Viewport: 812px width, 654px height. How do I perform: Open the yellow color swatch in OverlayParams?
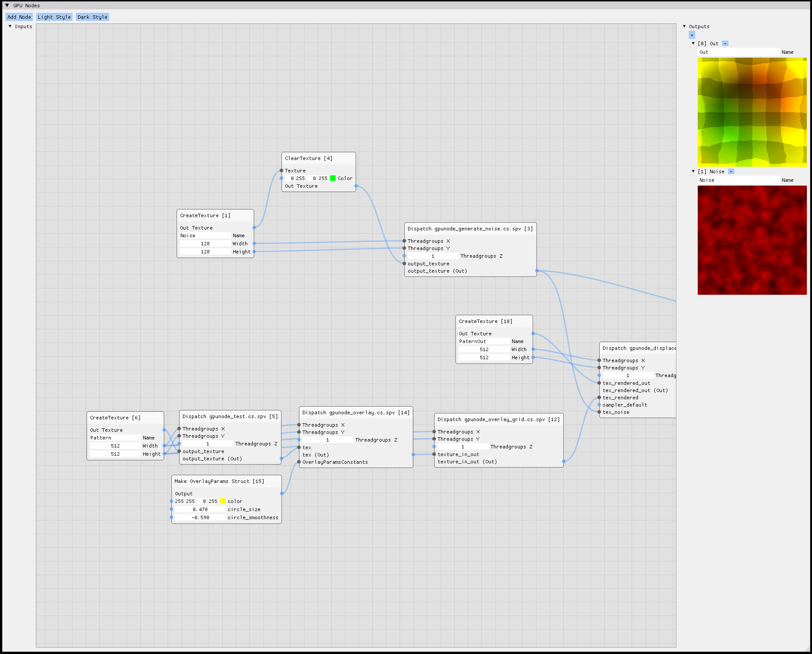pos(223,501)
